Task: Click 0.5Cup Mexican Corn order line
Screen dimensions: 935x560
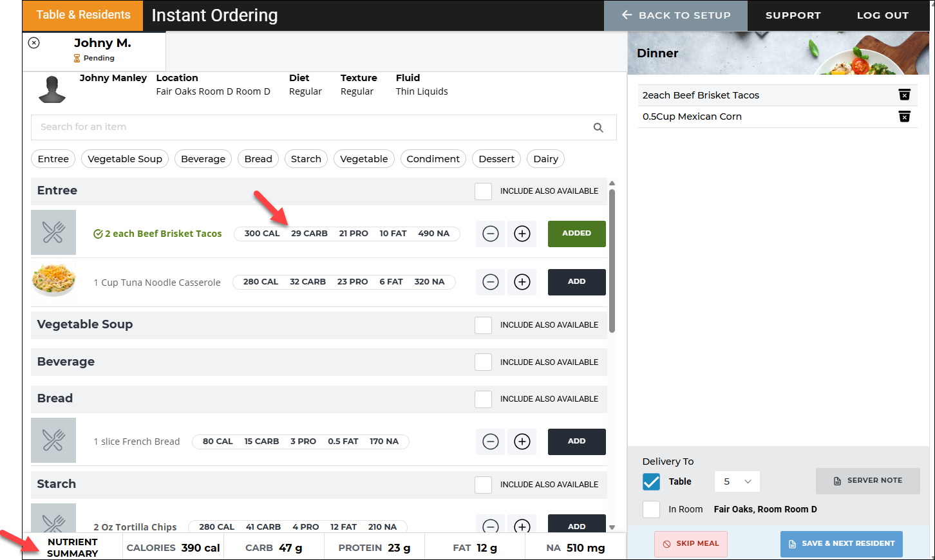Action: coord(692,117)
